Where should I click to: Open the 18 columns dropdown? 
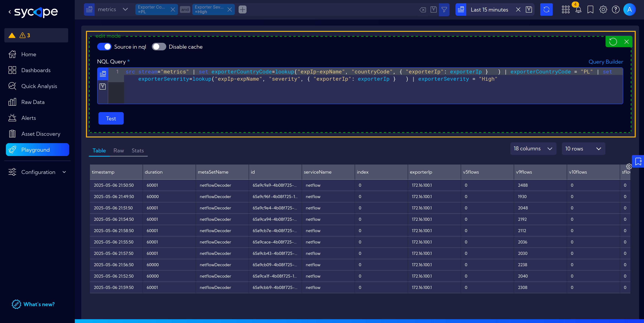[533, 148]
